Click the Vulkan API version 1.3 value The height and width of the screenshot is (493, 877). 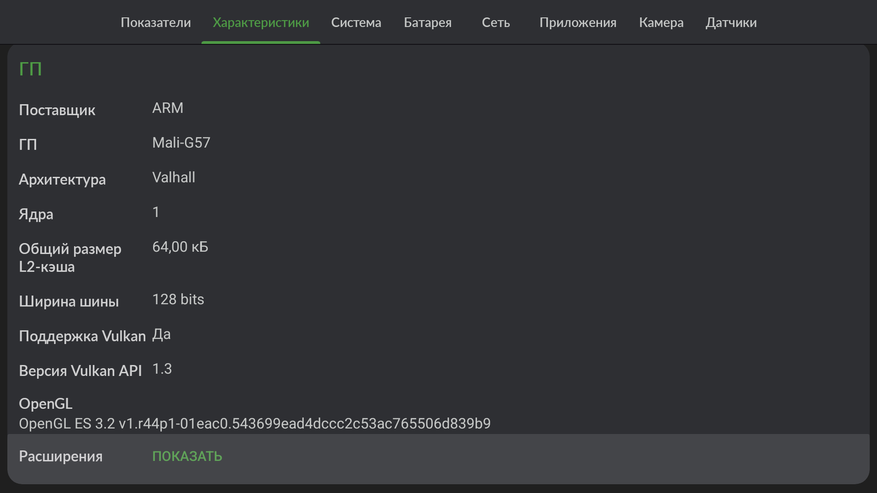pyautogui.click(x=162, y=369)
